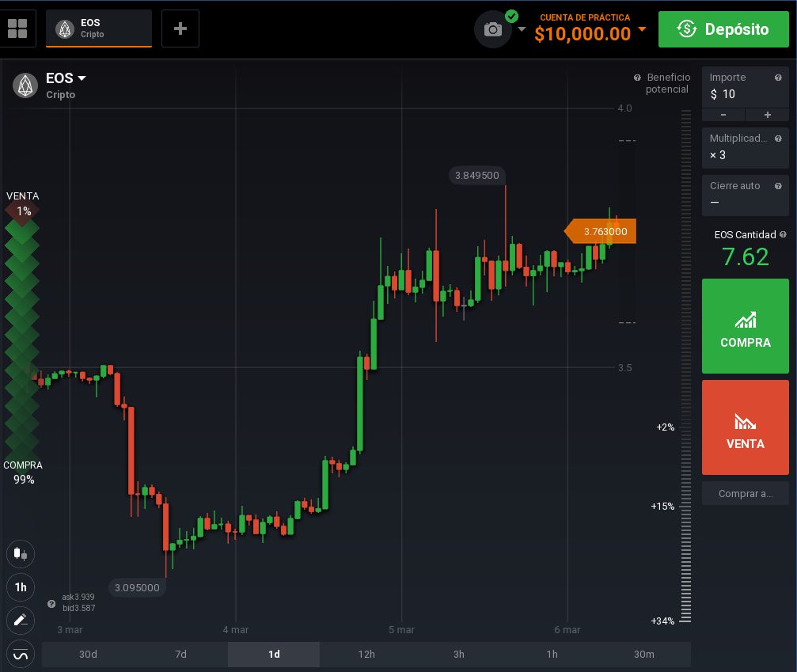Select the 3h time range
The width and height of the screenshot is (797, 672).
[x=459, y=655]
